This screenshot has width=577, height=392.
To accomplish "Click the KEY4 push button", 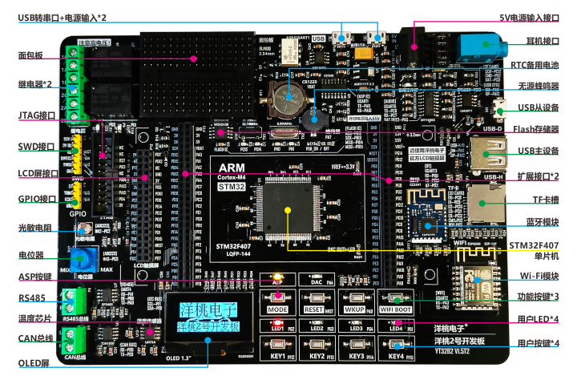I will 396,345.
